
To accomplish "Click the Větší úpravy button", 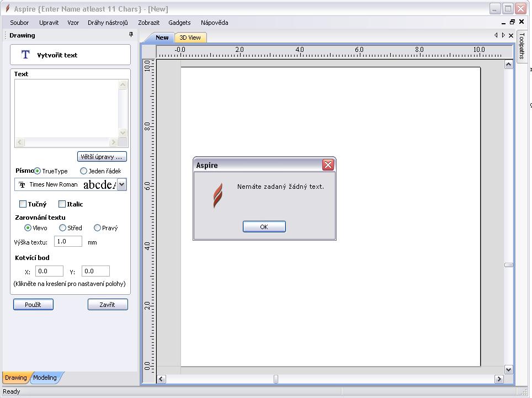I will click(x=103, y=157).
